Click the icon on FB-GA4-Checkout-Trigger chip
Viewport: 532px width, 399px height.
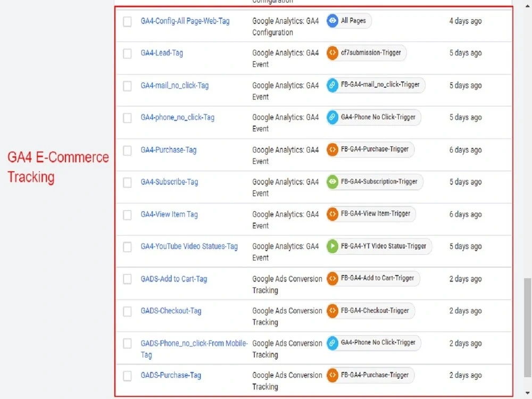pos(332,311)
